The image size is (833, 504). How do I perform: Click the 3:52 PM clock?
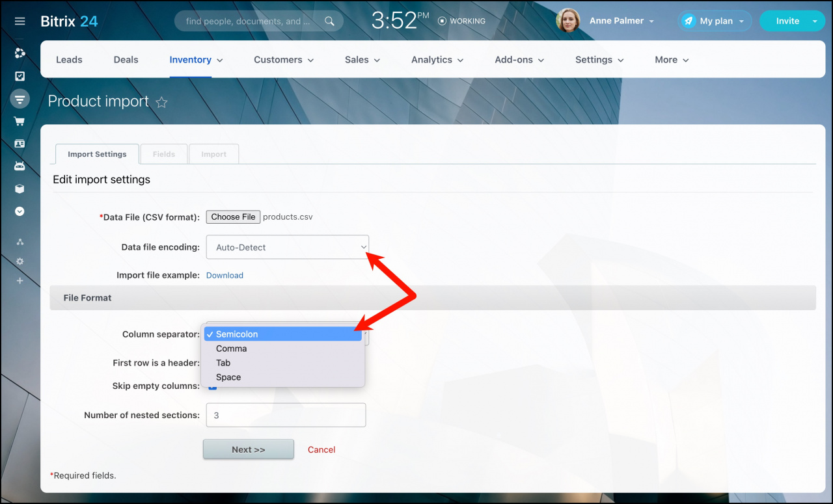pos(400,20)
